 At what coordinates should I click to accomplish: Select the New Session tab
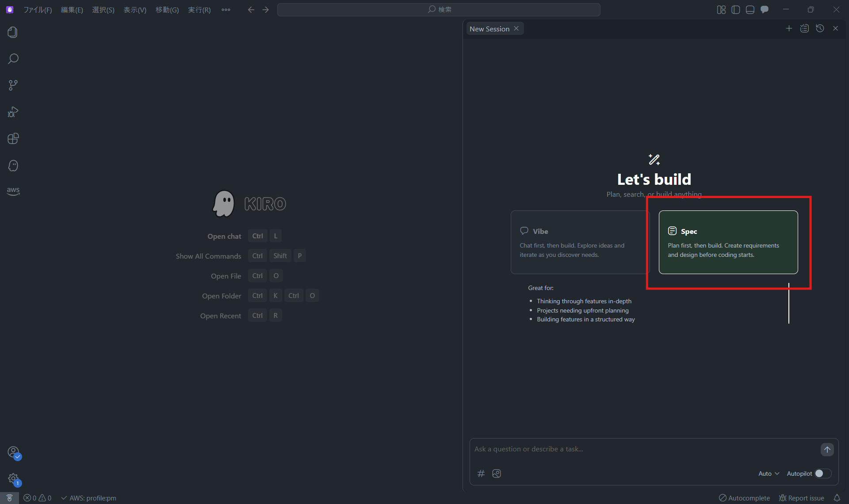489,29
